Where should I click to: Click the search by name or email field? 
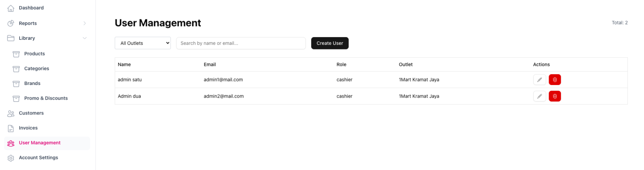tap(241, 43)
